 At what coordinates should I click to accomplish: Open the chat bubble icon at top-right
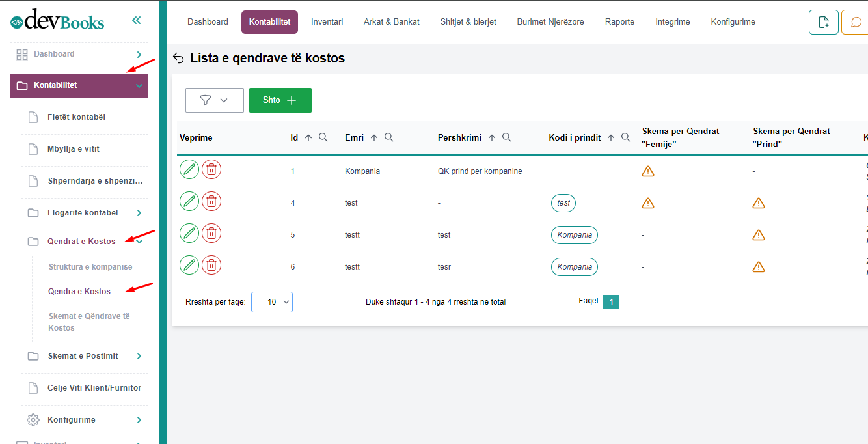click(854, 22)
